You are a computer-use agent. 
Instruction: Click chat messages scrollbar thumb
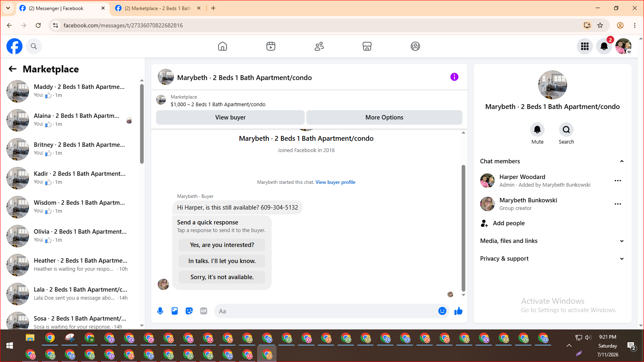click(x=463, y=228)
